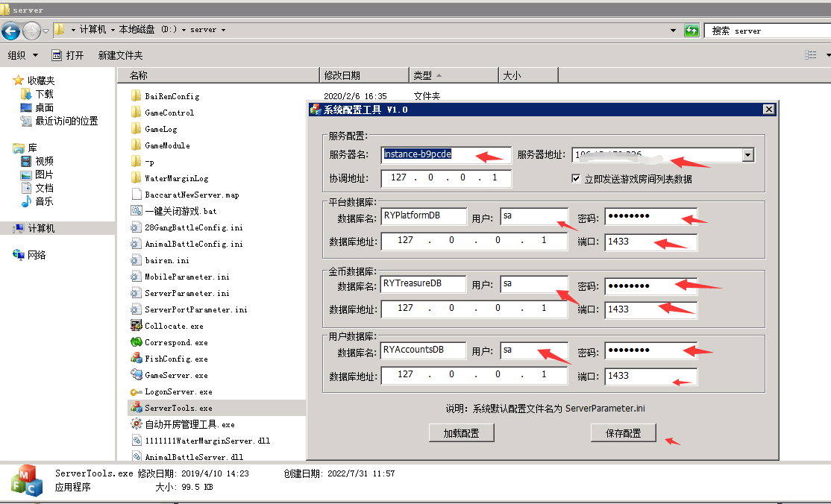Screen dimensions: 831x504
Task: Click the Back navigation arrow button
Action: (x=10, y=31)
